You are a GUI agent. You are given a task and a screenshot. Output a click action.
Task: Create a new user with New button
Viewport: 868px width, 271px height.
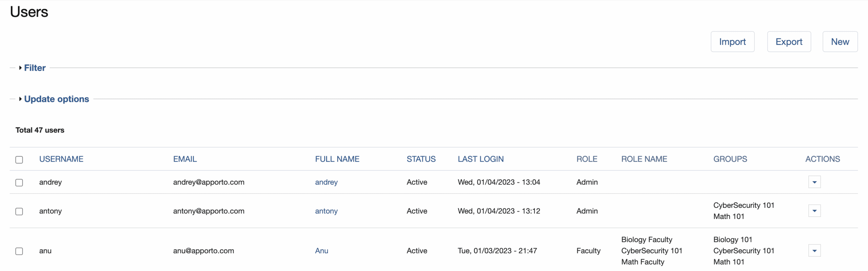pos(840,42)
